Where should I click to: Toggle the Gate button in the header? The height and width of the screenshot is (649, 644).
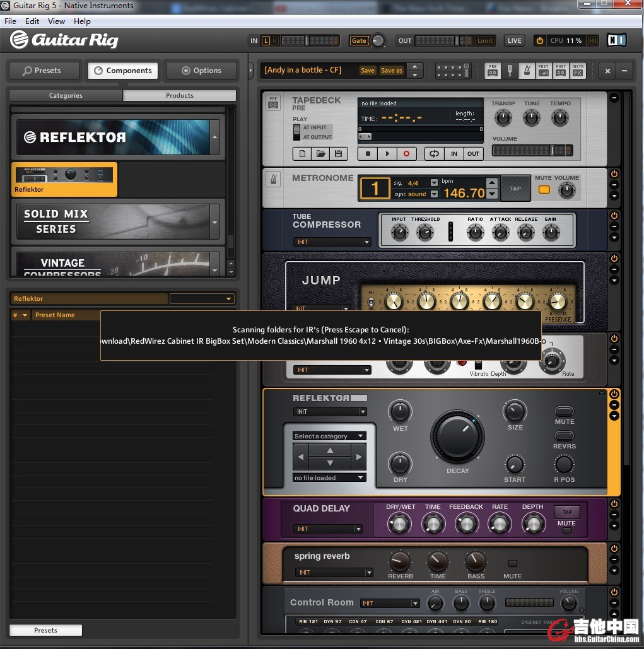[358, 40]
